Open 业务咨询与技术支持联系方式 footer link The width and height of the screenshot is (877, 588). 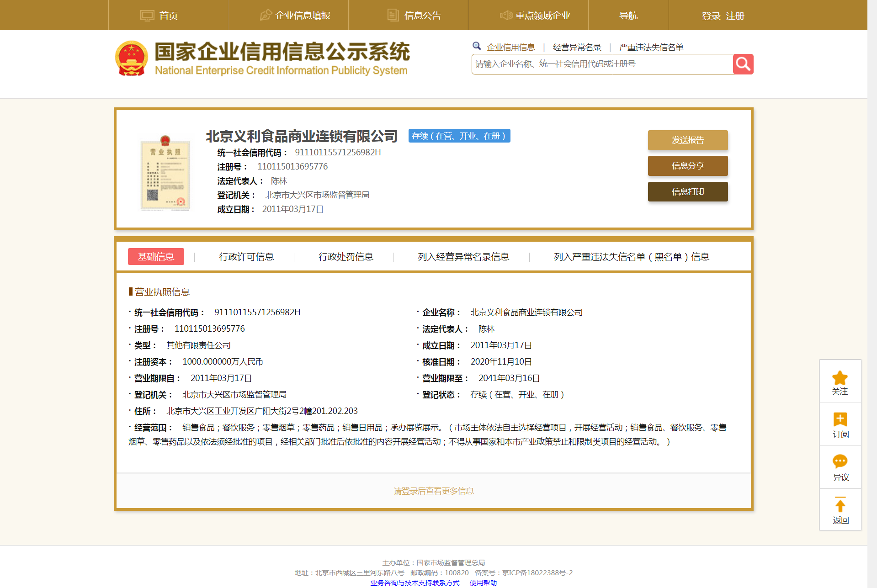(415, 583)
